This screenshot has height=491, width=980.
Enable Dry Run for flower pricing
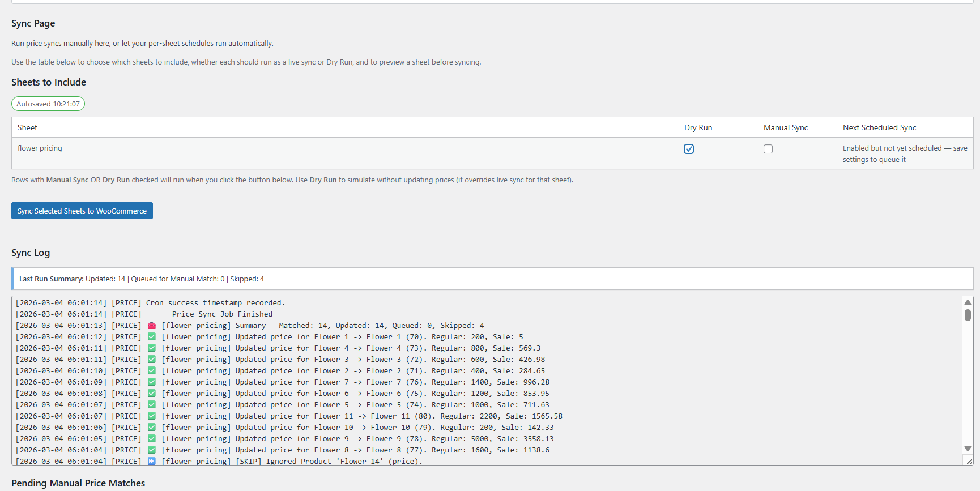point(689,149)
